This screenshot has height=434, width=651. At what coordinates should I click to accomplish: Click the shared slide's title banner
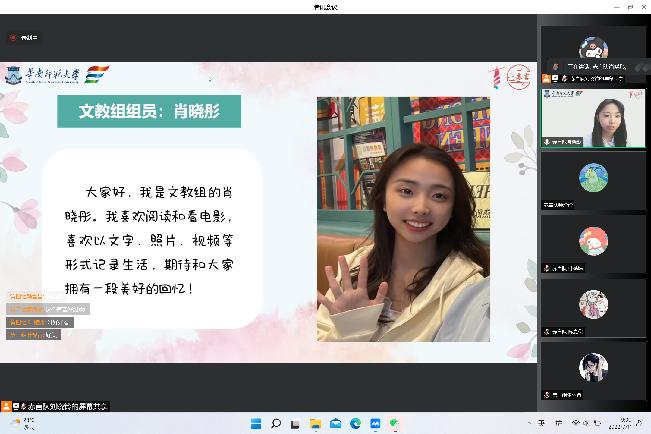[x=148, y=111]
